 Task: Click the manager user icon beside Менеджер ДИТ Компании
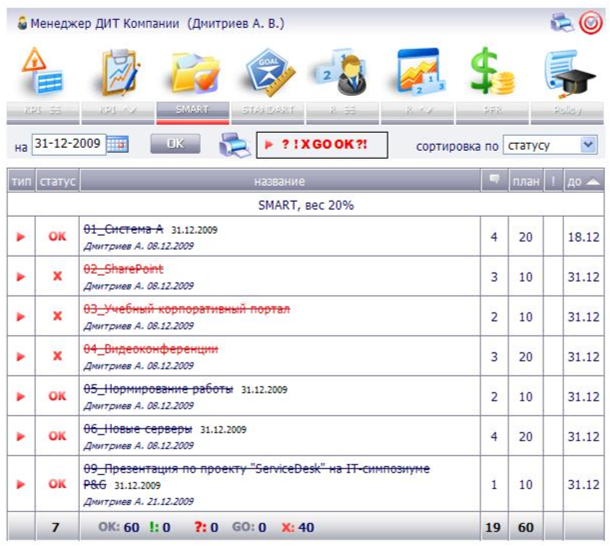[23, 23]
